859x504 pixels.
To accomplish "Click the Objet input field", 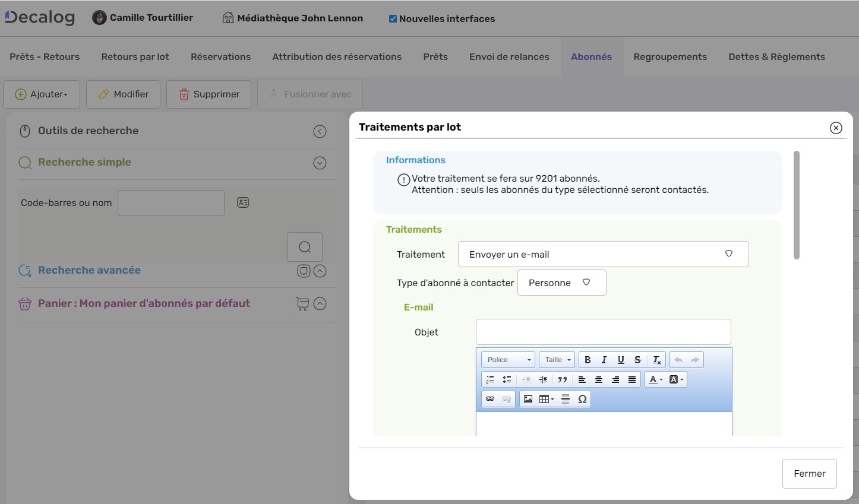I will click(603, 331).
